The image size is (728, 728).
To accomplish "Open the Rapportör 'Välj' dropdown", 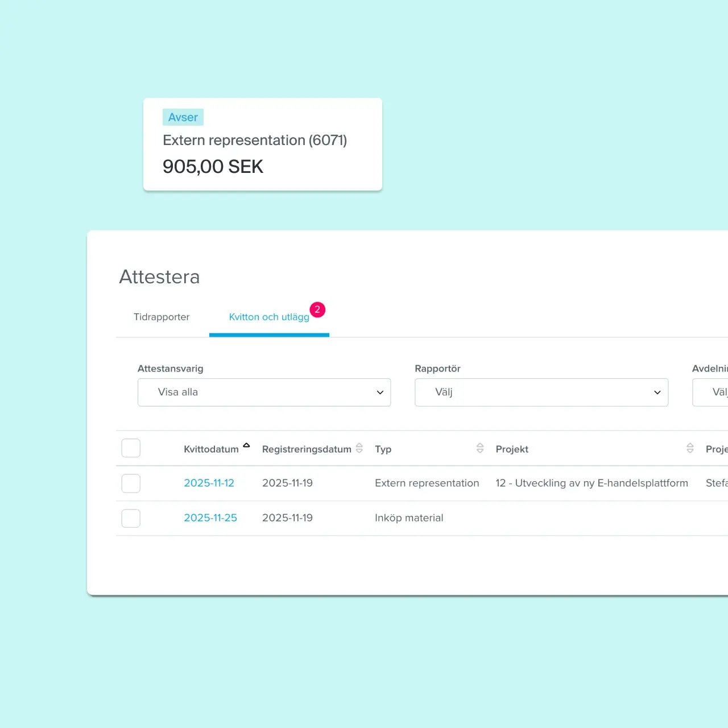I will click(x=541, y=392).
